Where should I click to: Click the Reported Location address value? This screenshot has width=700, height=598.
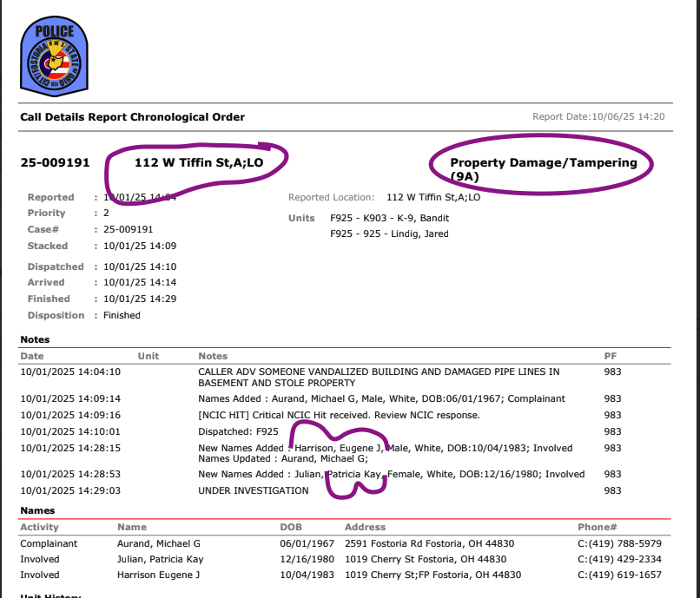pos(433,198)
